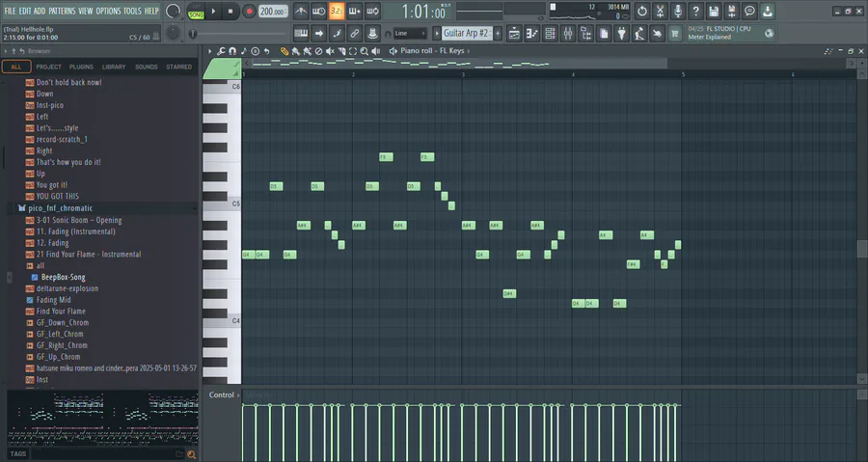Open piano roll menu arrow
This screenshot has width=868, height=462.
[210, 51]
